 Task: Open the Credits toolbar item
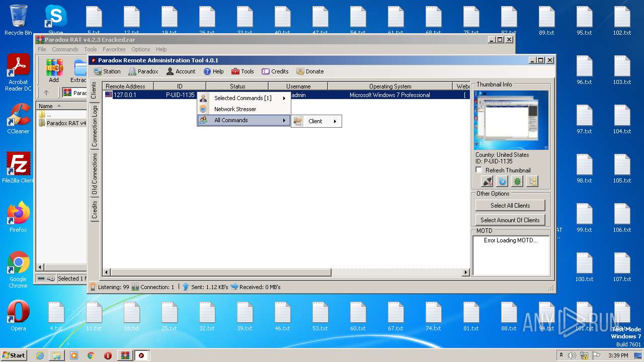pos(275,71)
